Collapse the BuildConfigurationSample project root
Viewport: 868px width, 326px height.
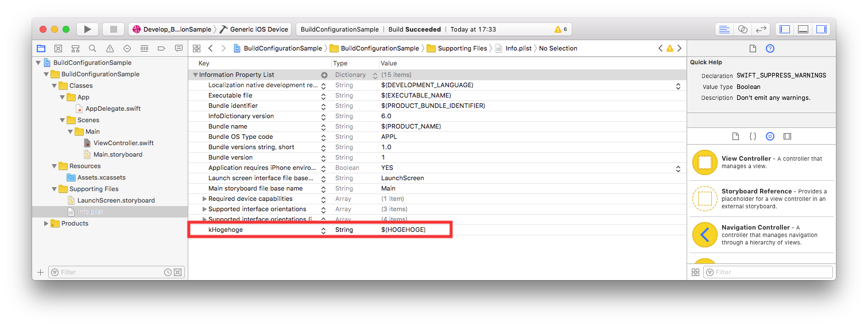click(x=38, y=63)
